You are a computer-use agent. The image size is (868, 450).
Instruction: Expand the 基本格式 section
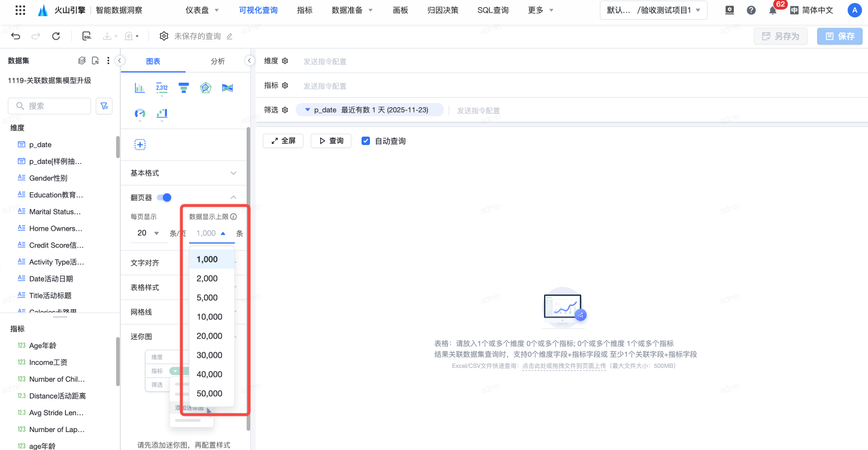[x=183, y=173]
